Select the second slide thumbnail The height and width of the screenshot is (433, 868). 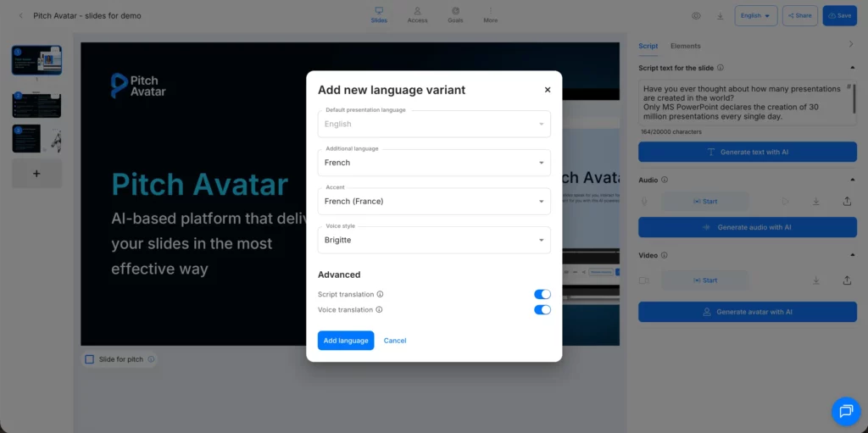click(36, 104)
